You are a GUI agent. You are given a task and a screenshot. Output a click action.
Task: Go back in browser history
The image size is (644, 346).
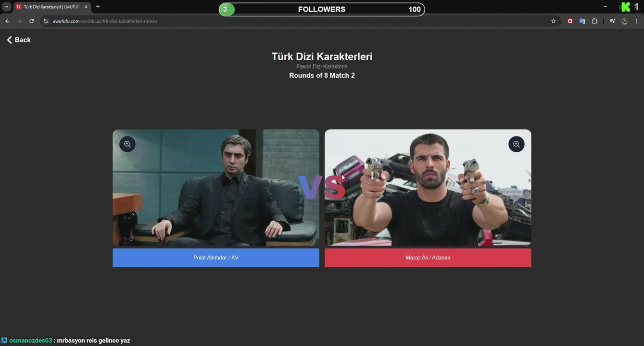click(7, 21)
